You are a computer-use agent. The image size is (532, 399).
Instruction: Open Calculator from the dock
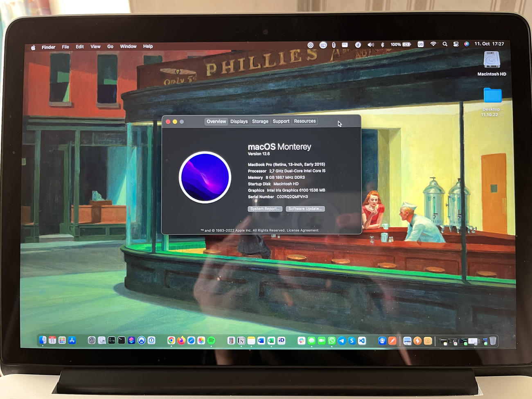click(x=231, y=340)
